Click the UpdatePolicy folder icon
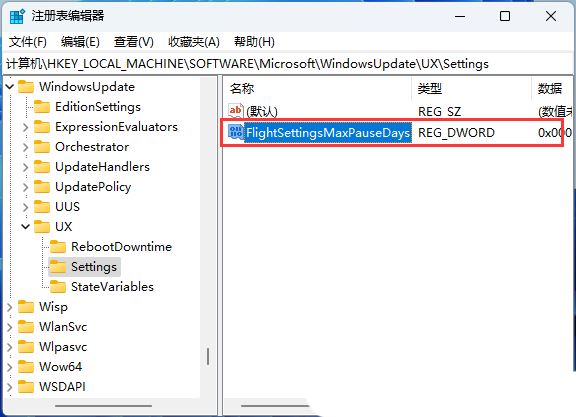Screen dimensions: 576x417 42,187
